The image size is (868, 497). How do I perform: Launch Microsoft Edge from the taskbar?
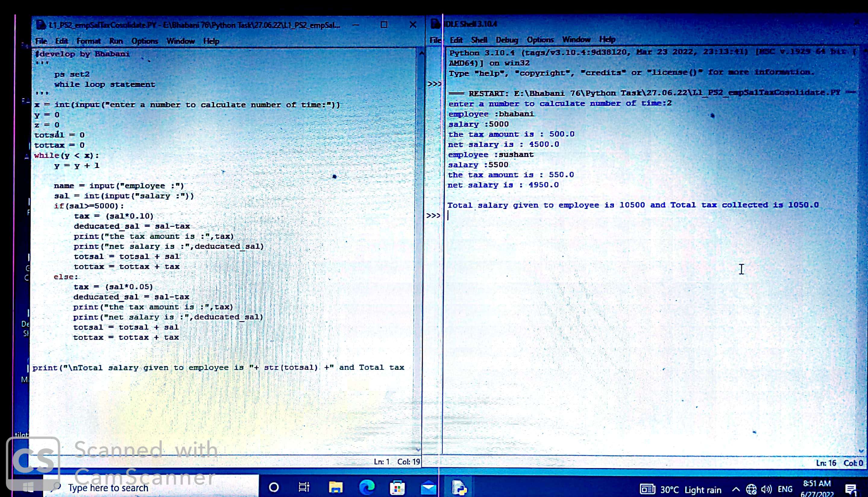[367, 487]
